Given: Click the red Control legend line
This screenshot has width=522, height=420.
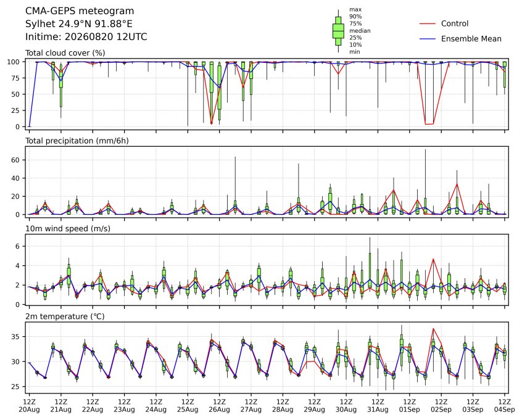Looking at the screenshot, I should click(428, 23).
